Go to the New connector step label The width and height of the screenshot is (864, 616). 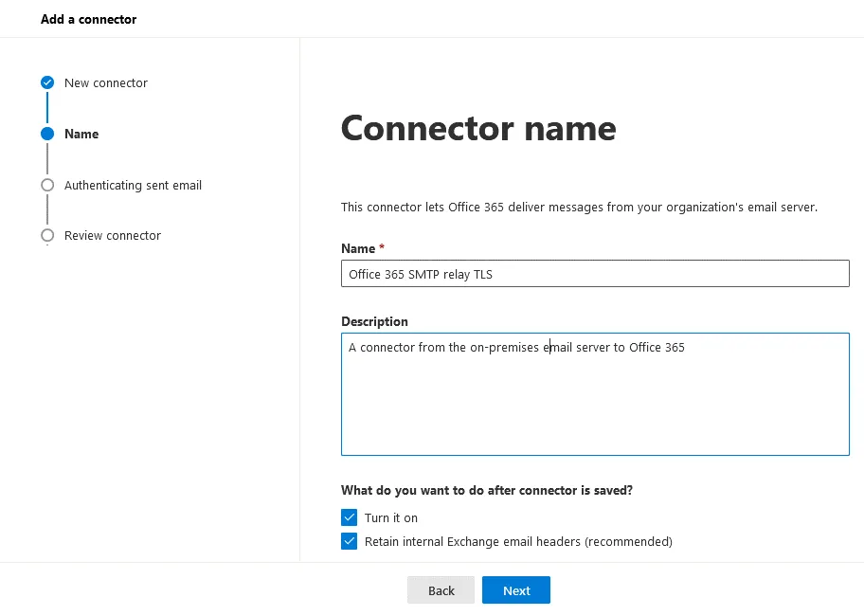[106, 83]
